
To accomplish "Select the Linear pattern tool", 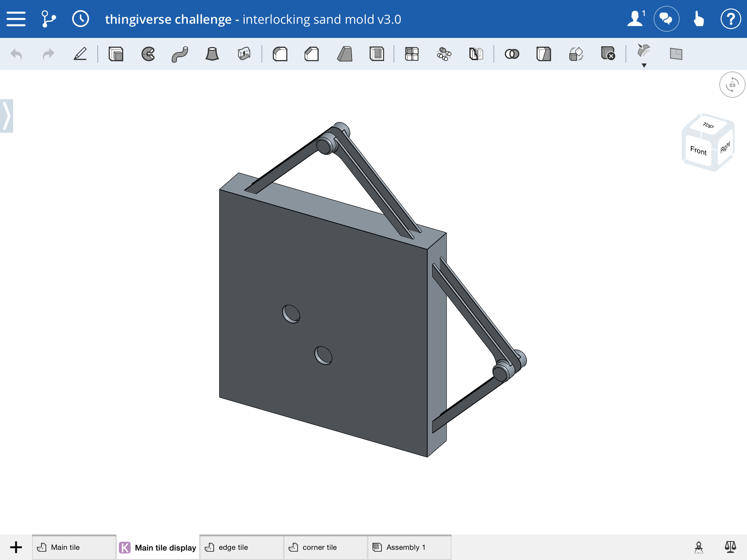I will pos(412,54).
